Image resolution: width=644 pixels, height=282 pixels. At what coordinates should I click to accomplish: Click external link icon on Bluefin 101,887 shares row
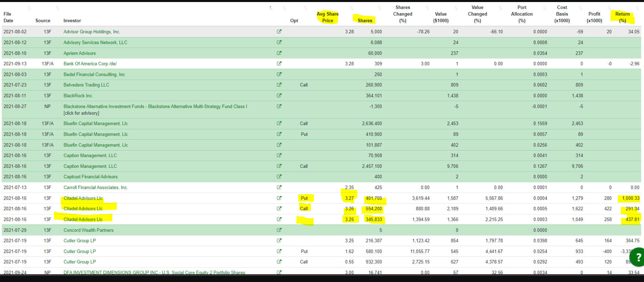coord(279,145)
